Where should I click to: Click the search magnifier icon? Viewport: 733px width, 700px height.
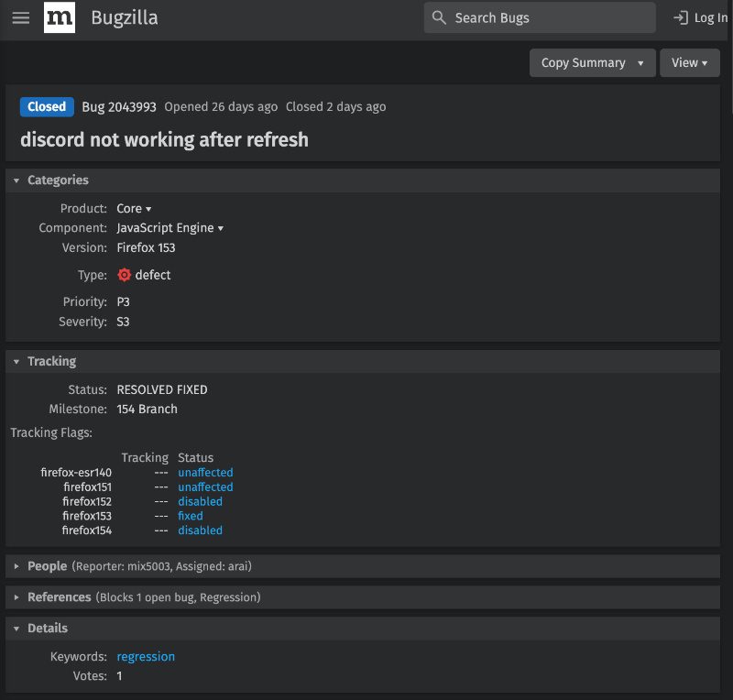click(x=439, y=17)
